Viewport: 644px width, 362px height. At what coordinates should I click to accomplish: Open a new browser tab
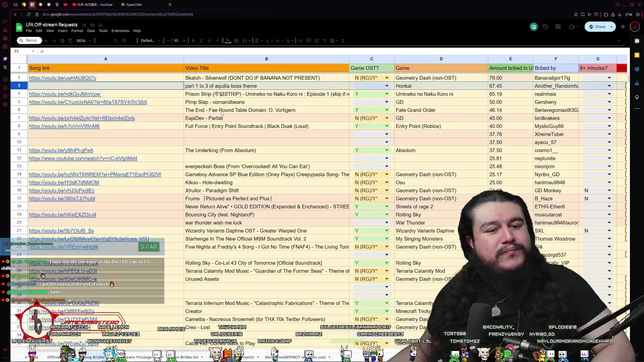click(x=170, y=5)
